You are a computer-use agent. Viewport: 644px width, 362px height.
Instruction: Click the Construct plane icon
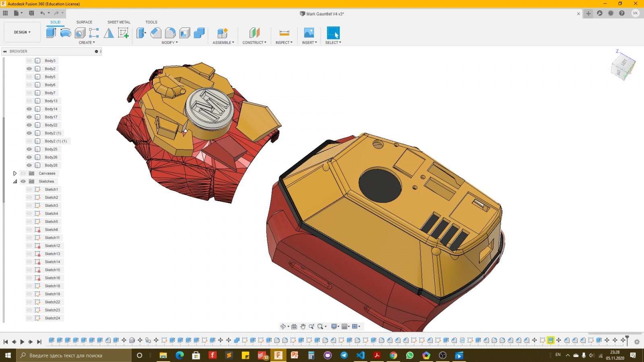(x=254, y=33)
